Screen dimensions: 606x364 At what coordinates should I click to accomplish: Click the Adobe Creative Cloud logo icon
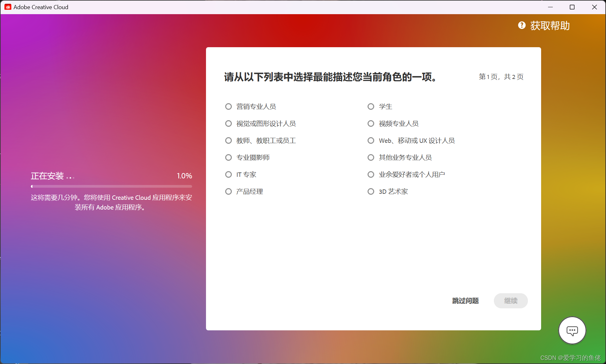pyautogui.click(x=8, y=7)
